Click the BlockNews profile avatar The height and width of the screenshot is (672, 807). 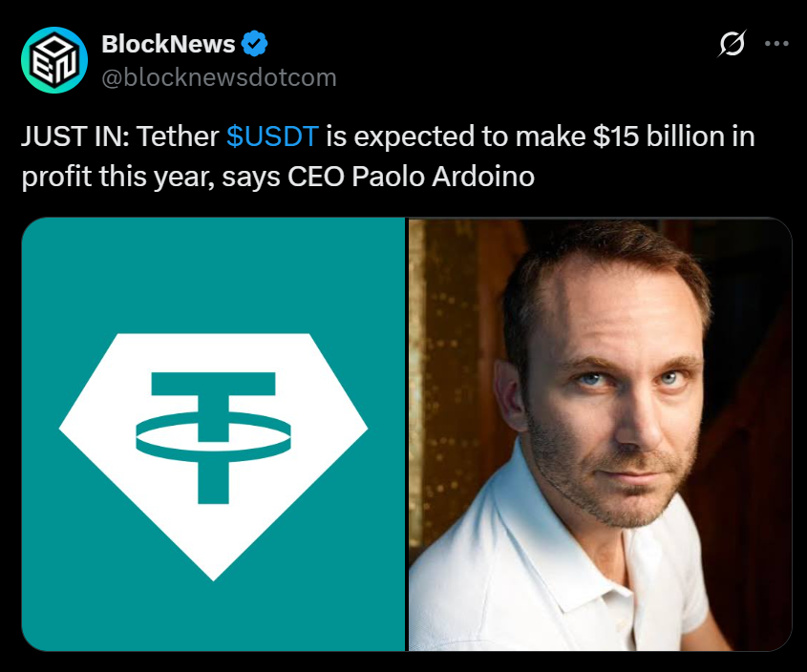(53, 59)
